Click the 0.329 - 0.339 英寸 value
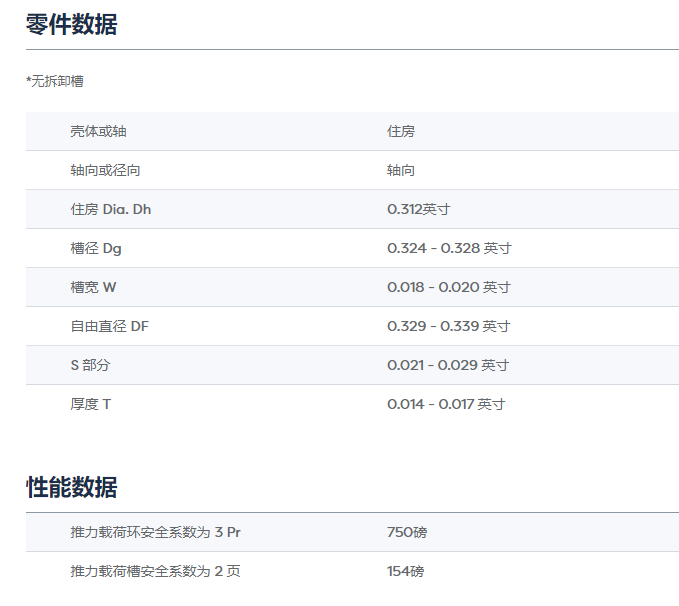The width and height of the screenshot is (679, 606). (449, 326)
